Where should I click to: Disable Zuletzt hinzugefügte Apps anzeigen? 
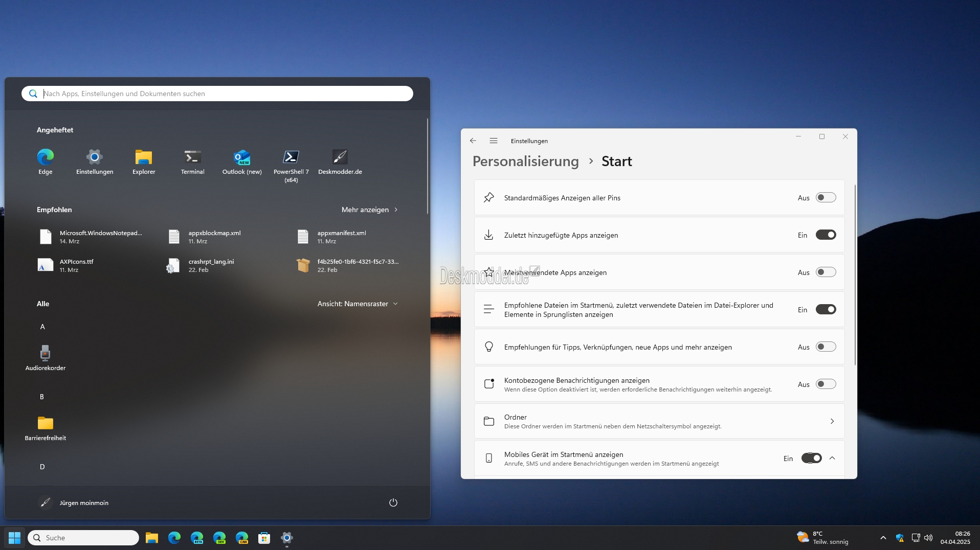pos(826,235)
